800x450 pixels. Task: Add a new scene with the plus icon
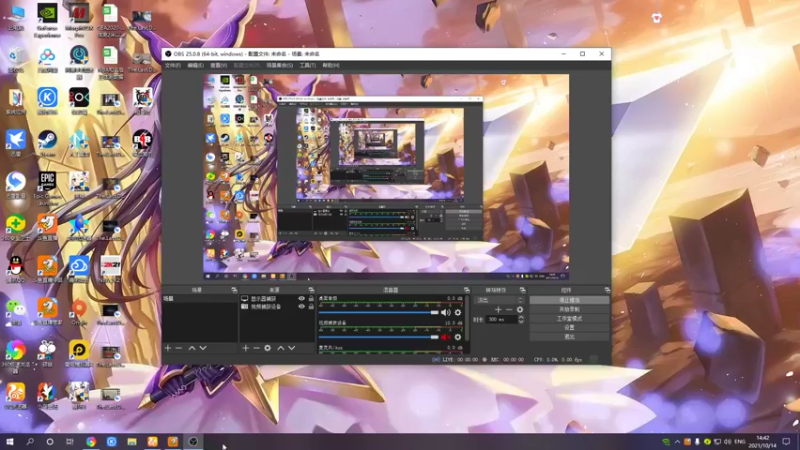(168, 348)
